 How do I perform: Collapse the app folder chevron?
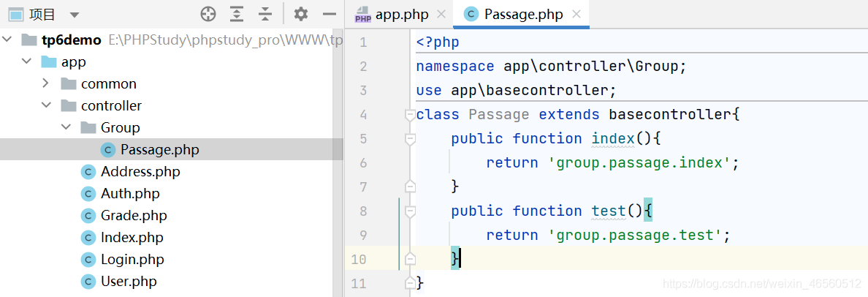(x=26, y=61)
